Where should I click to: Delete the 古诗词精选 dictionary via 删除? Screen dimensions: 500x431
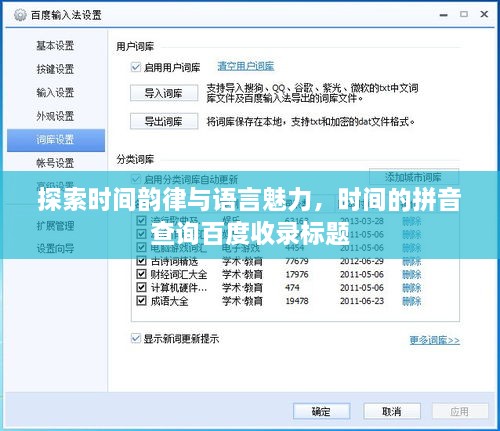412,261
